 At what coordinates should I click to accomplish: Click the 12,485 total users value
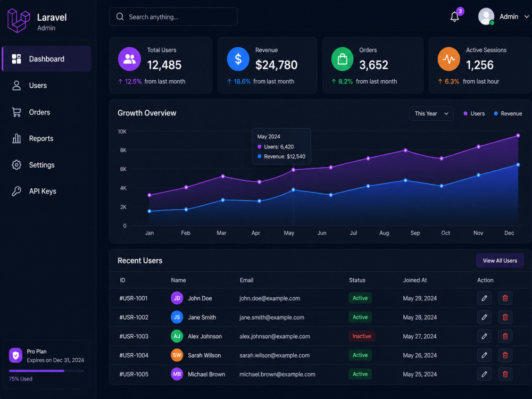point(164,65)
